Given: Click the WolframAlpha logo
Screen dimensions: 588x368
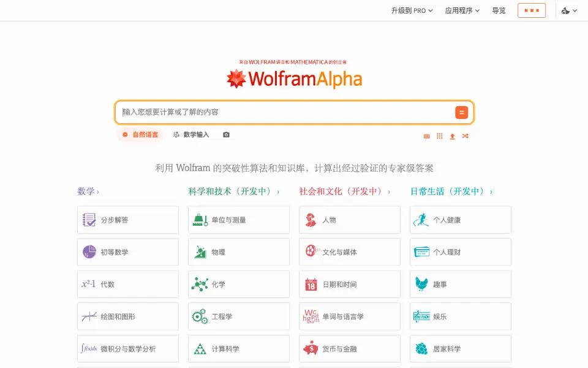Looking at the screenshot, I should point(295,79).
